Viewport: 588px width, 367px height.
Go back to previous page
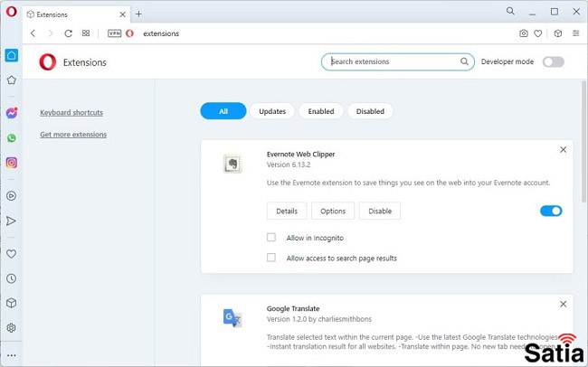tap(33, 33)
